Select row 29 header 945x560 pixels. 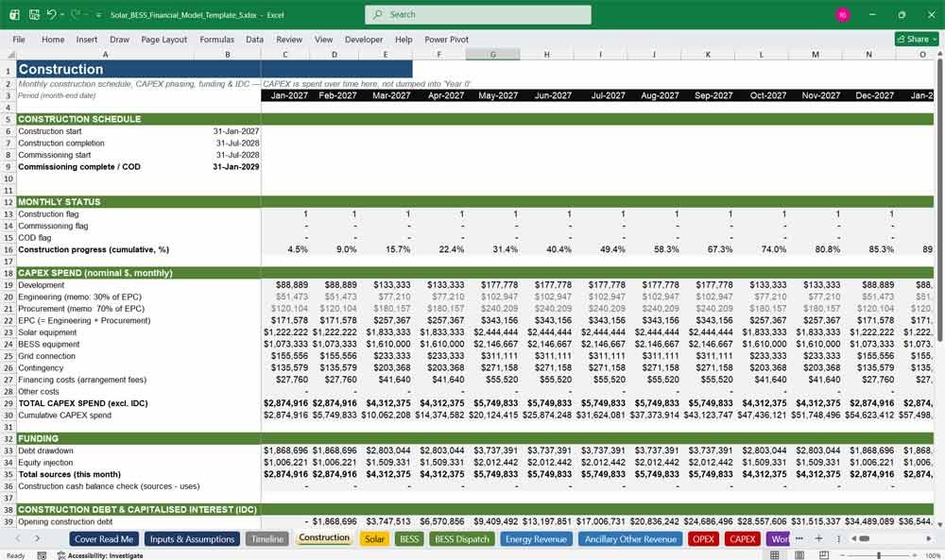click(9, 403)
